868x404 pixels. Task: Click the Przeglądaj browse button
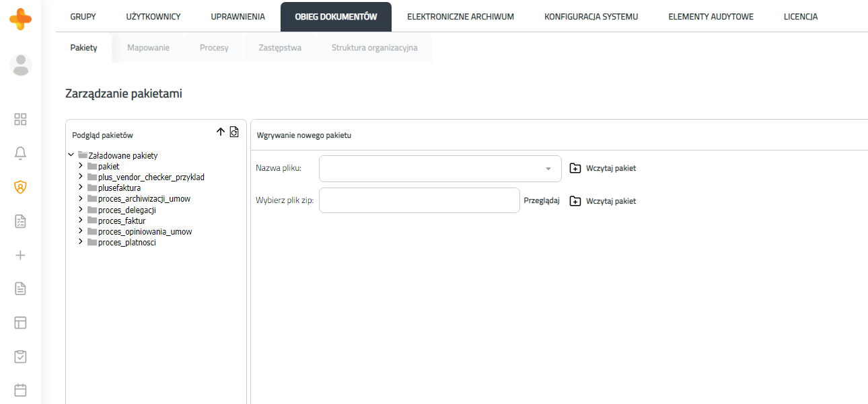542,201
